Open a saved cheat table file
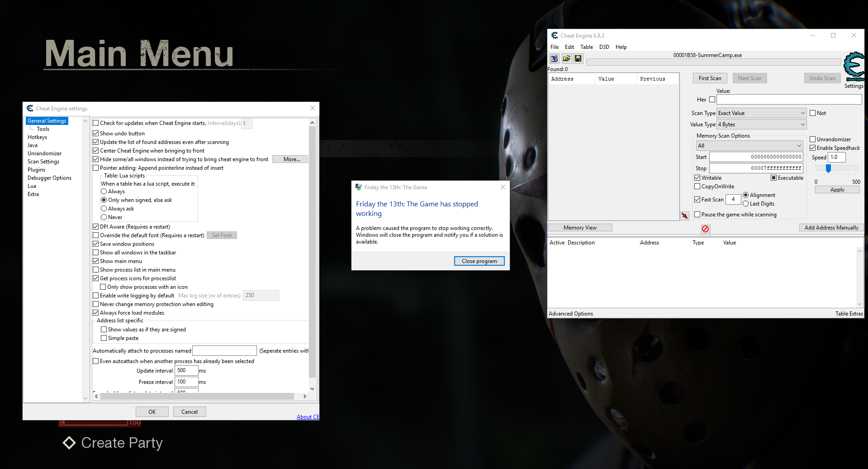This screenshot has height=469, width=868. 566,58
